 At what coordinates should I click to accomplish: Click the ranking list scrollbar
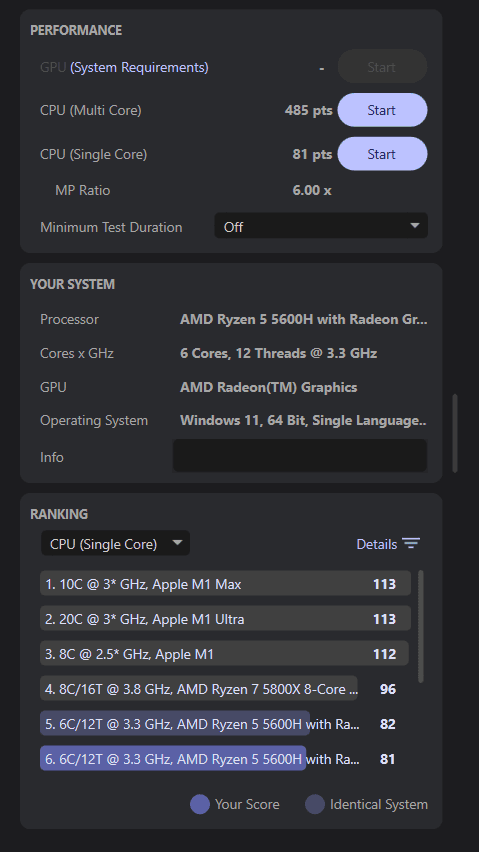tap(420, 626)
